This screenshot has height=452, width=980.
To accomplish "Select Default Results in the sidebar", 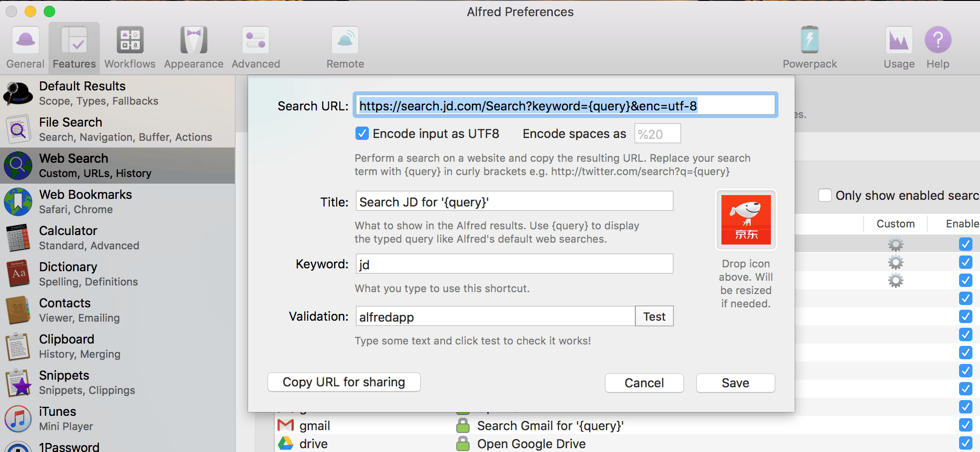I will click(x=117, y=93).
